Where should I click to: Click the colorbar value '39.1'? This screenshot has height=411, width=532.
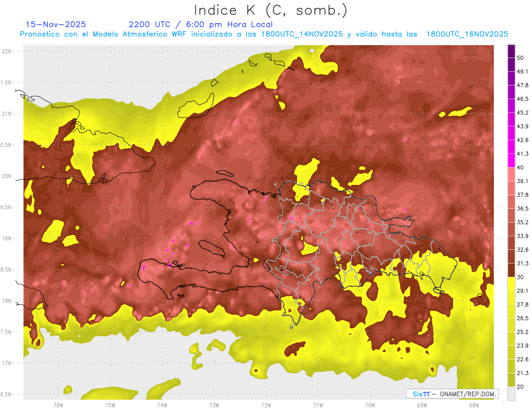[x=522, y=181]
